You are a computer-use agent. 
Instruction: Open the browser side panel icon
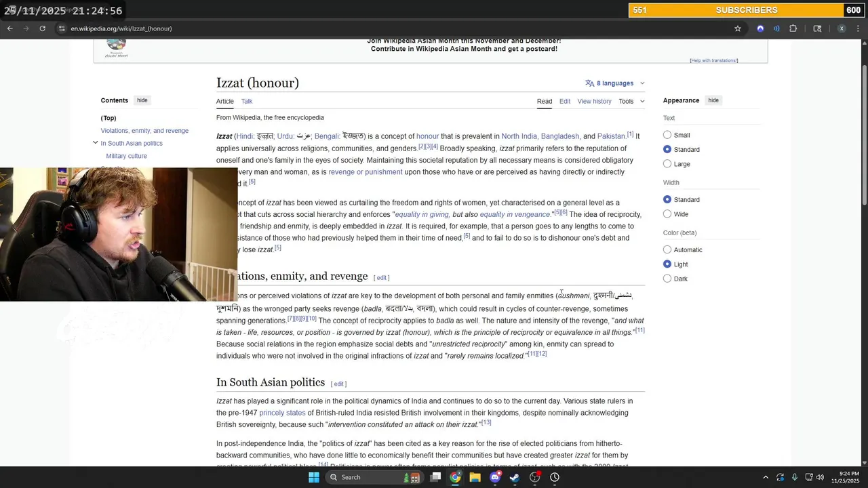(817, 28)
